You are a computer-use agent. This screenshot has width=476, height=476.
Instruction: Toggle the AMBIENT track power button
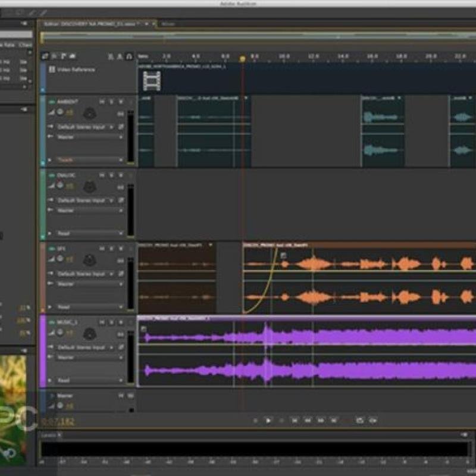click(52, 102)
